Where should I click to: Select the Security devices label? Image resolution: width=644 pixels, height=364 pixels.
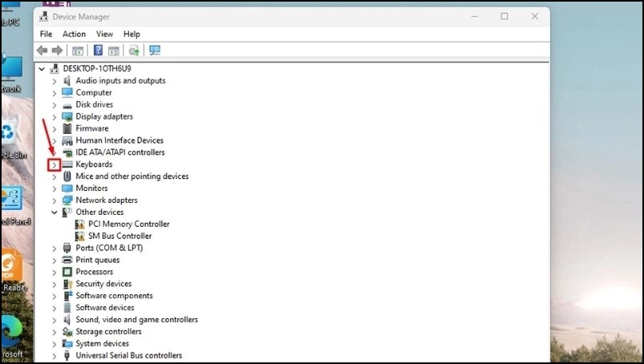pyautogui.click(x=103, y=284)
